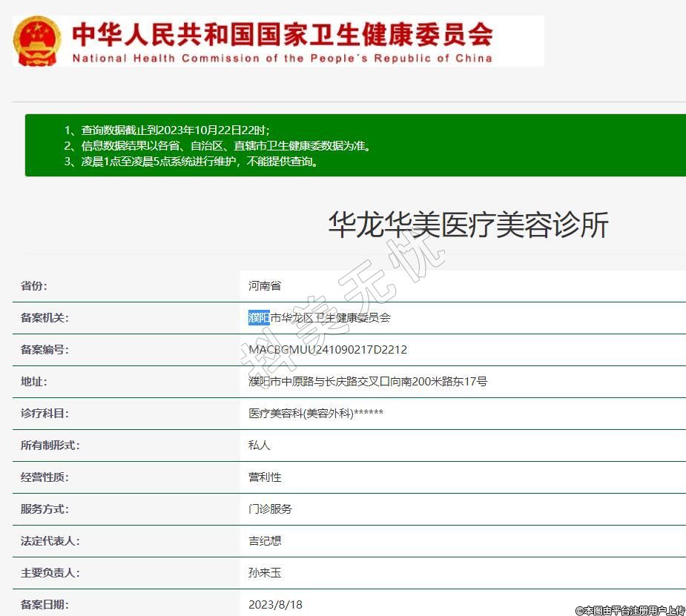Click the address value with 中原路
The width and height of the screenshot is (686, 616).
[367, 382]
